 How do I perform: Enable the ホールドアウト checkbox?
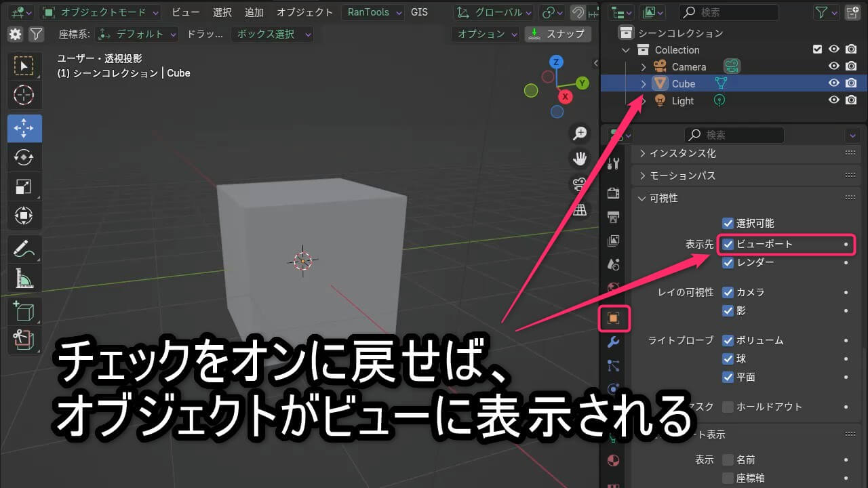[x=728, y=407]
